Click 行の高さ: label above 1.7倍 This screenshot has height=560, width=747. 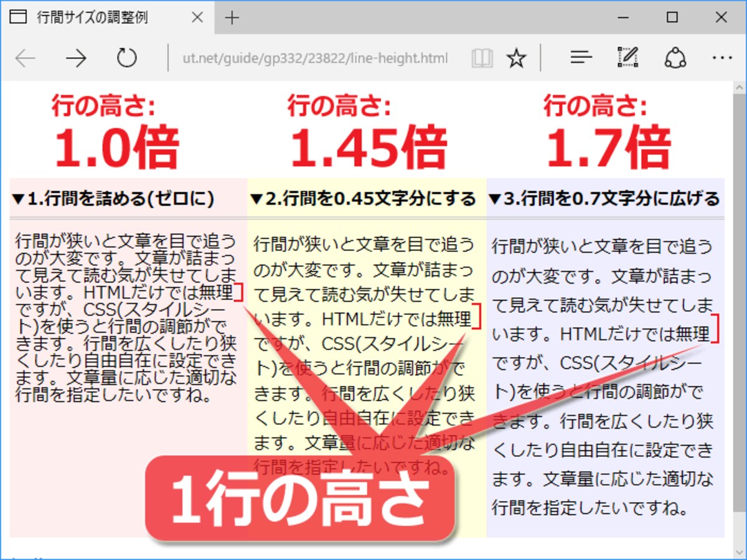tap(595, 106)
